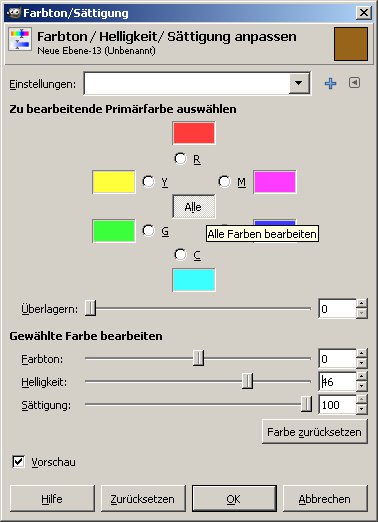Toggle the Vorschau checkbox
Viewport: 378px width, 522px height.
pos(18,462)
